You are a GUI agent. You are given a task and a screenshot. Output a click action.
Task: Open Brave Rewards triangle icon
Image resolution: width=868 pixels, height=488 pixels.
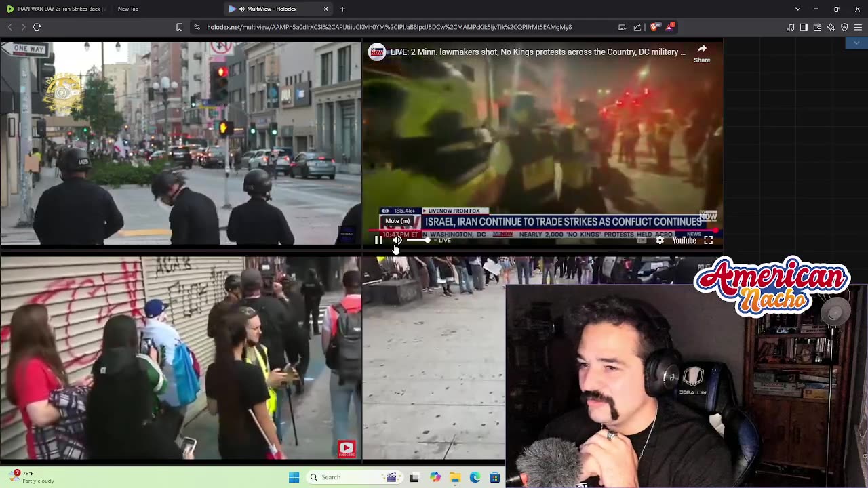coord(670,26)
